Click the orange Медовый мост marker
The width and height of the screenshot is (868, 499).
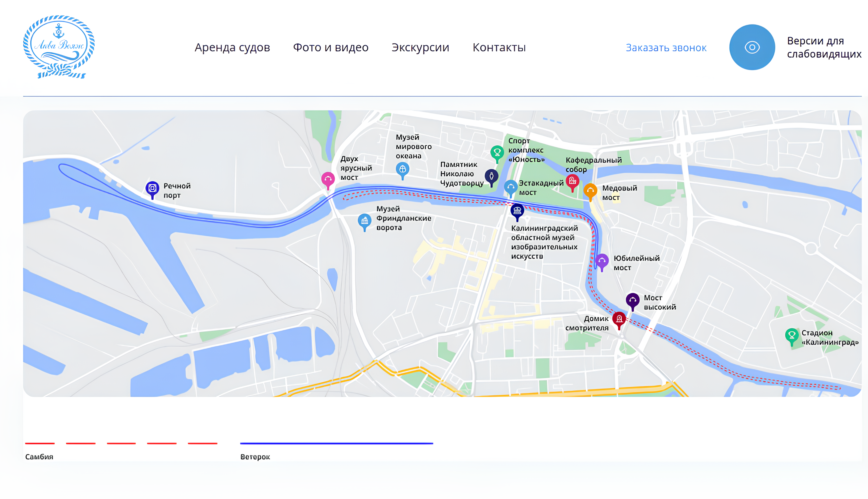pos(590,190)
